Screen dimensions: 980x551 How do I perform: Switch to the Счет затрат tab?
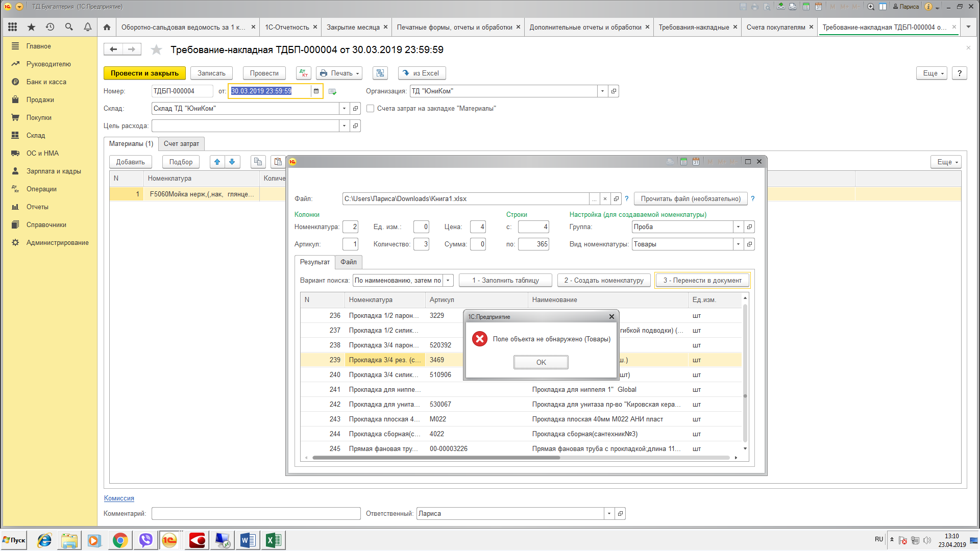tap(181, 144)
